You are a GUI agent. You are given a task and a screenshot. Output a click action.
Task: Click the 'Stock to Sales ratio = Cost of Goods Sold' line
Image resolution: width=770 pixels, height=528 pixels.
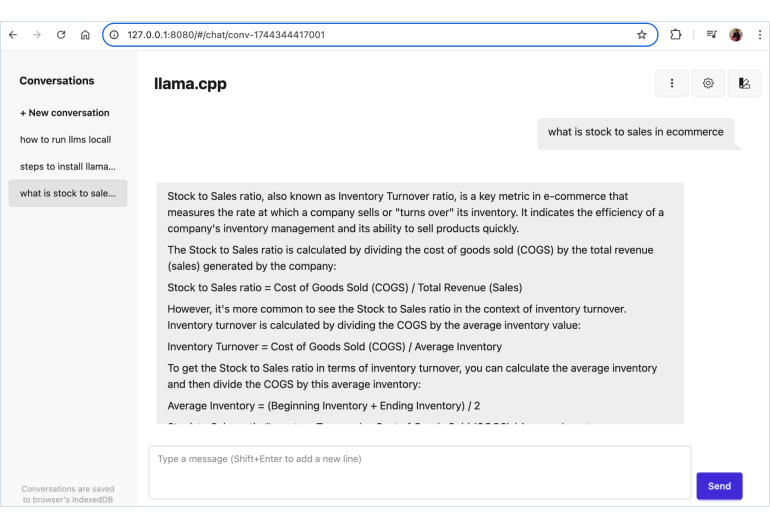[345, 288]
